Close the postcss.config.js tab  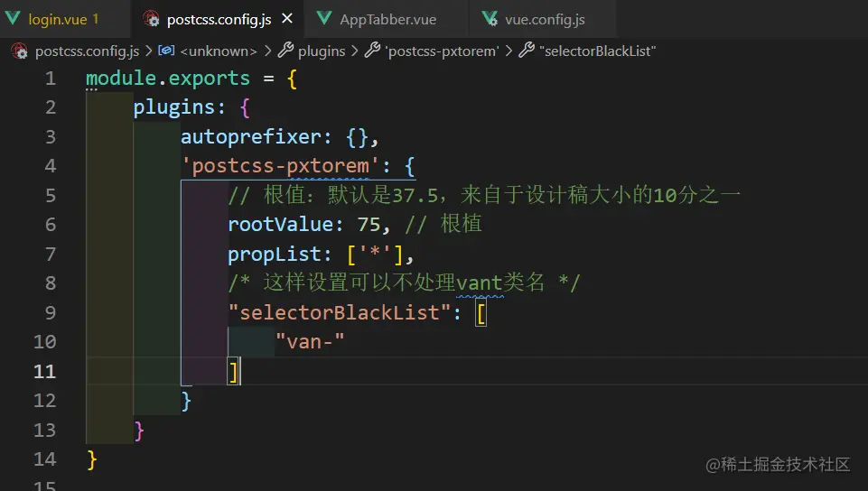point(286,19)
